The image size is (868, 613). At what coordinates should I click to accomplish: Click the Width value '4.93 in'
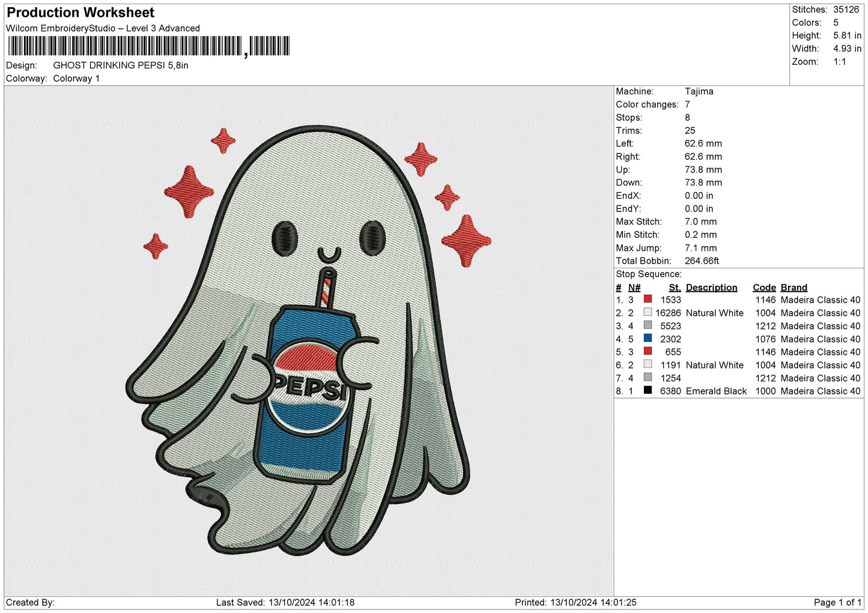pos(847,49)
